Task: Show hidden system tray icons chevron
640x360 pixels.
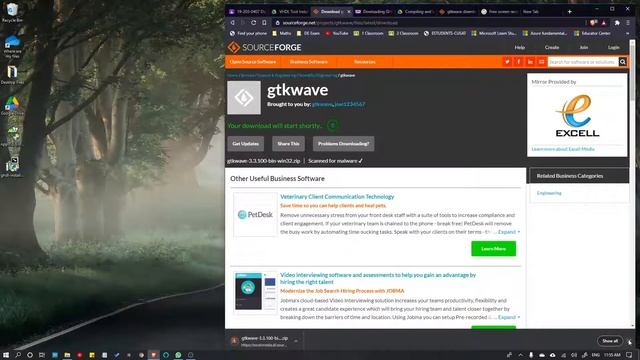Action: [x=520, y=355]
